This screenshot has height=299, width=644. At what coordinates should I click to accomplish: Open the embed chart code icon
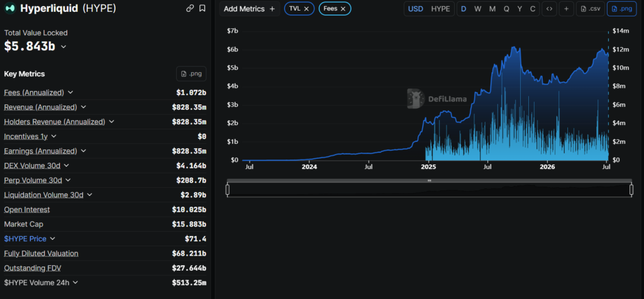click(x=549, y=9)
